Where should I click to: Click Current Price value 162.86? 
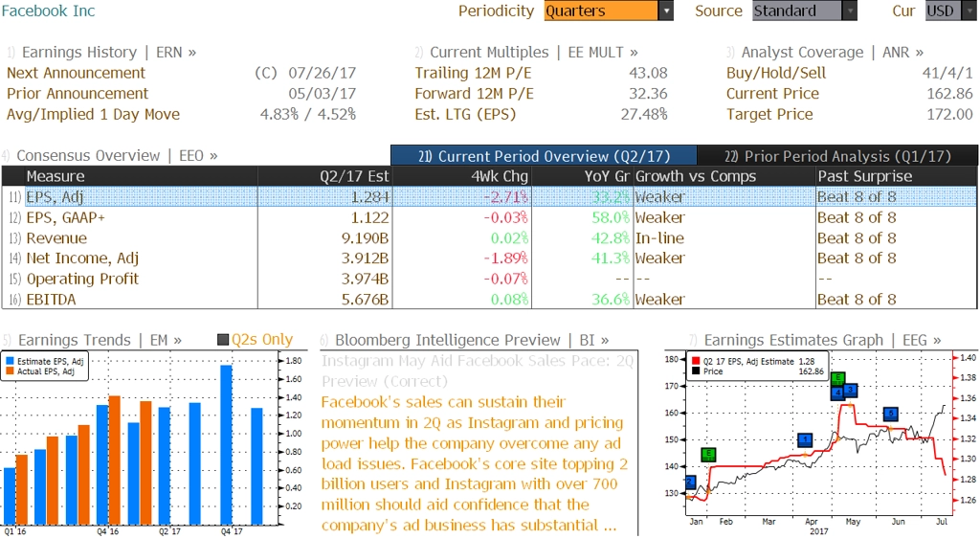click(x=949, y=94)
